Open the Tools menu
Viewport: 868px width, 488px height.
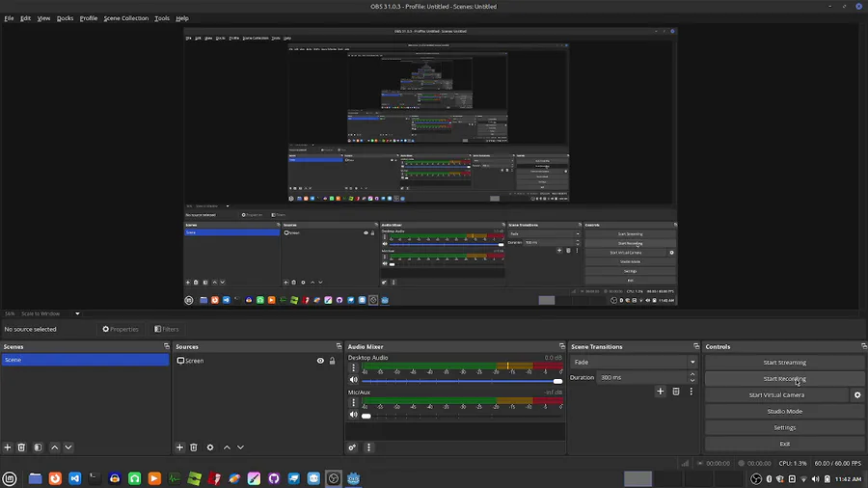162,18
